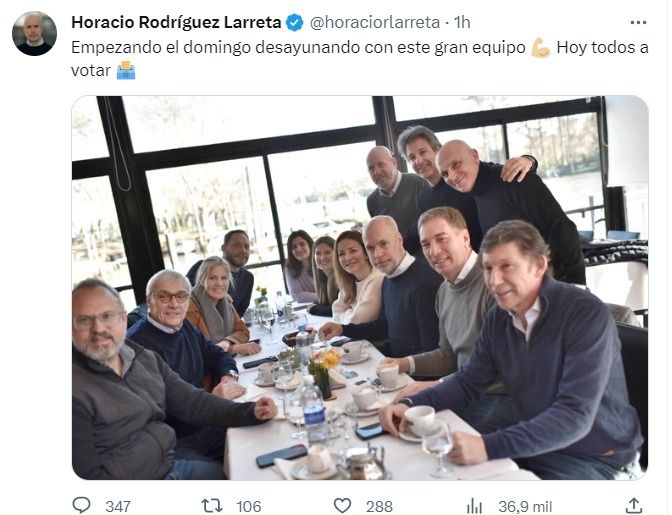Image resolution: width=672 pixels, height=515 pixels.
Task: Click the retweet arrows icon
Action: tap(212, 506)
